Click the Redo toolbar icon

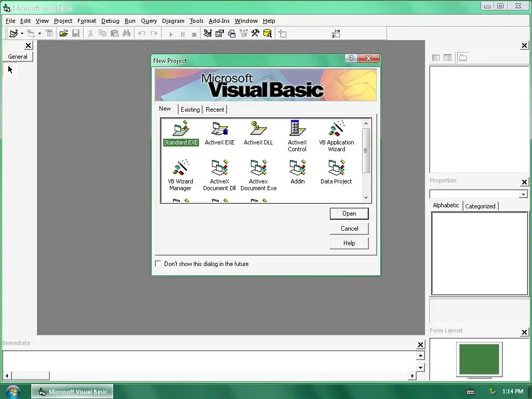click(154, 33)
